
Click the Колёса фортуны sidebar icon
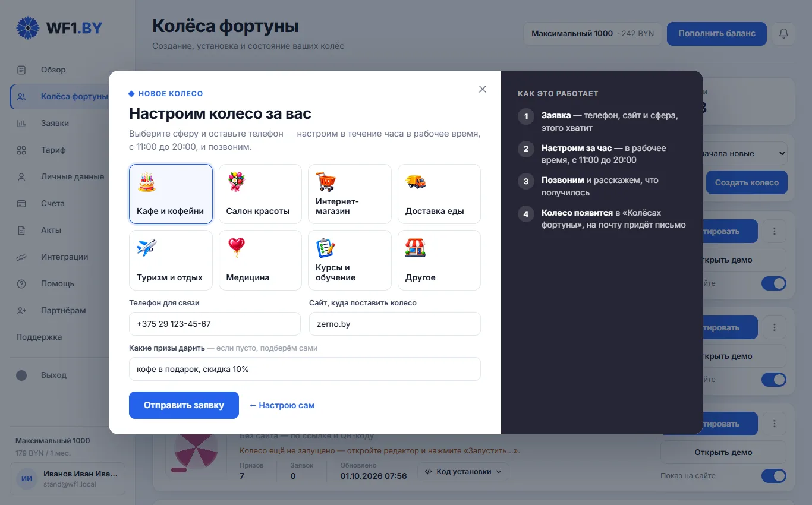tap(21, 96)
